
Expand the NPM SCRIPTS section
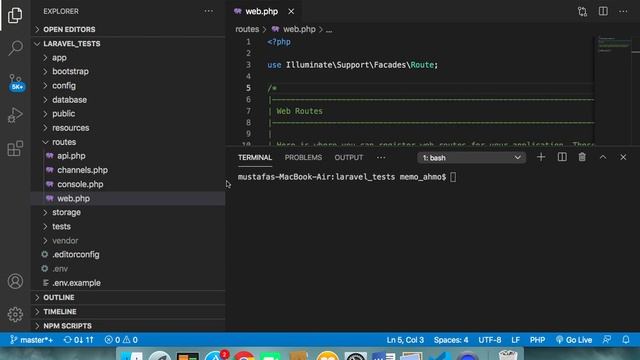[x=128, y=326]
